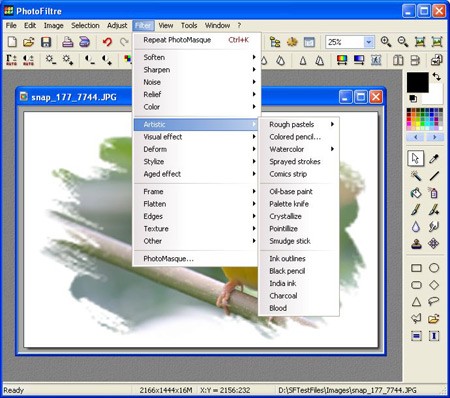Apply the Sprayed strokes filter
450x398 pixels.
(x=299, y=161)
